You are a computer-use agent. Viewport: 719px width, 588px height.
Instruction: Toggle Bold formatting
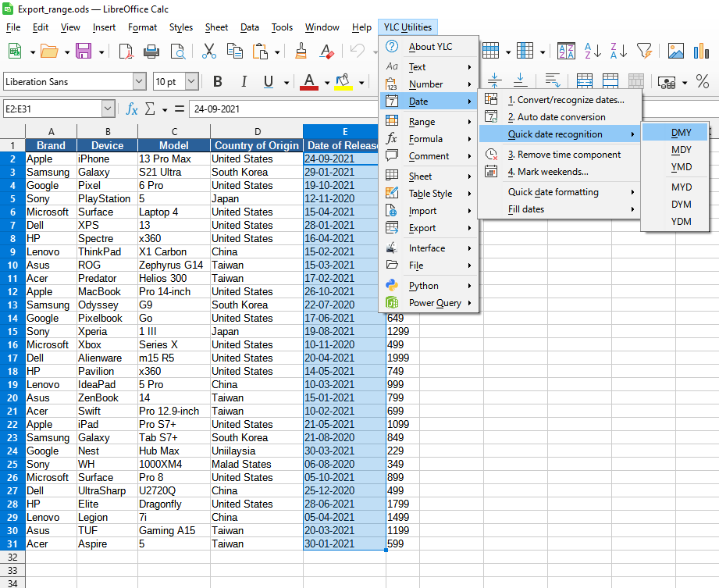click(x=218, y=82)
